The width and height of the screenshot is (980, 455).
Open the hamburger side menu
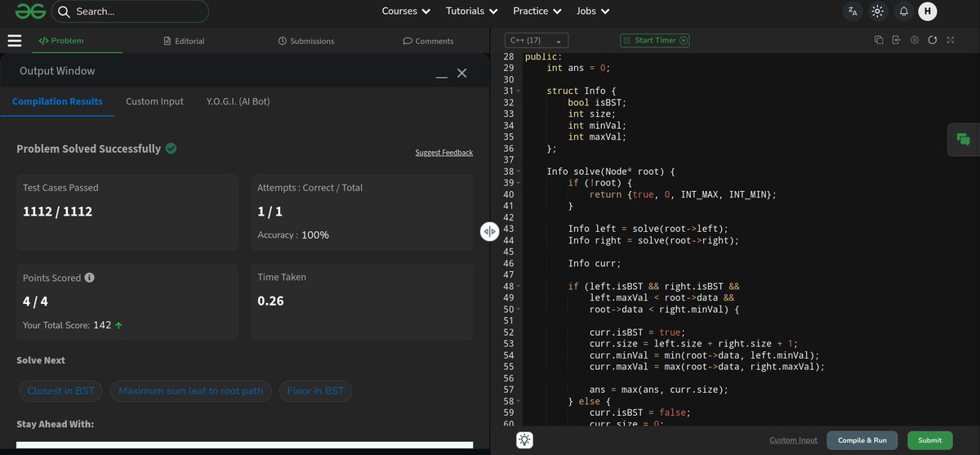pos(15,41)
